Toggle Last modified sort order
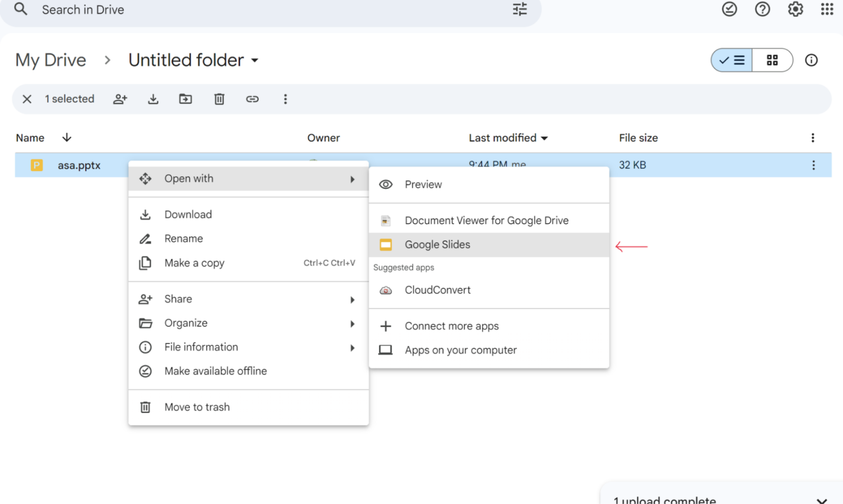The image size is (843, 504). click(x=508, y=138)
